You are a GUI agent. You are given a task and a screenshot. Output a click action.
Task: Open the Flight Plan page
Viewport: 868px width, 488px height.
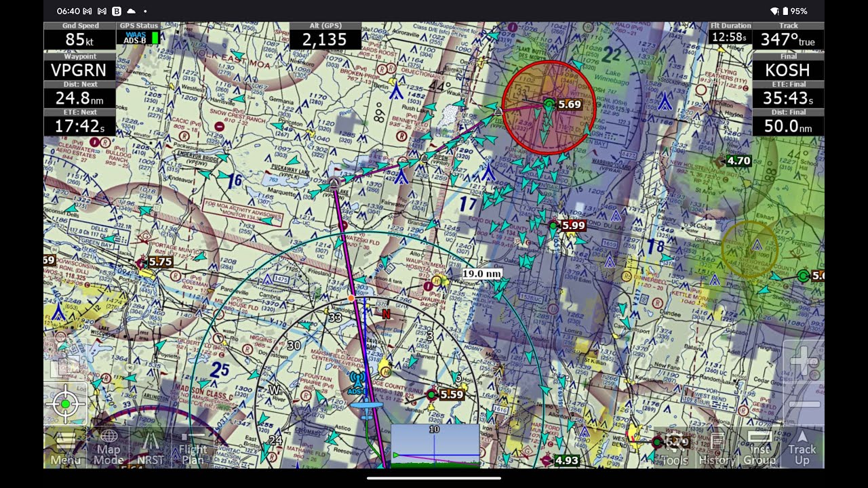(x=193, y=447)
